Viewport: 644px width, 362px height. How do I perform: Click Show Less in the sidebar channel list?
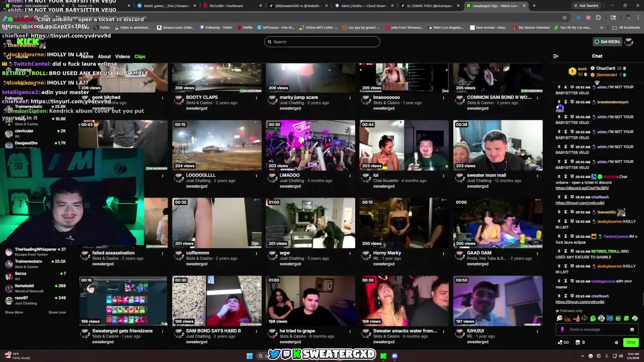(57, 312)
